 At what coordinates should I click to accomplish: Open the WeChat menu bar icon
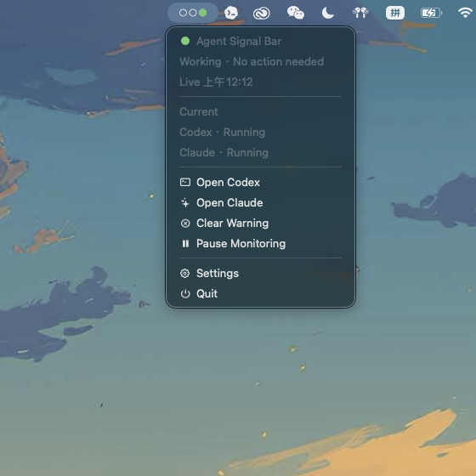pos(296,13)
